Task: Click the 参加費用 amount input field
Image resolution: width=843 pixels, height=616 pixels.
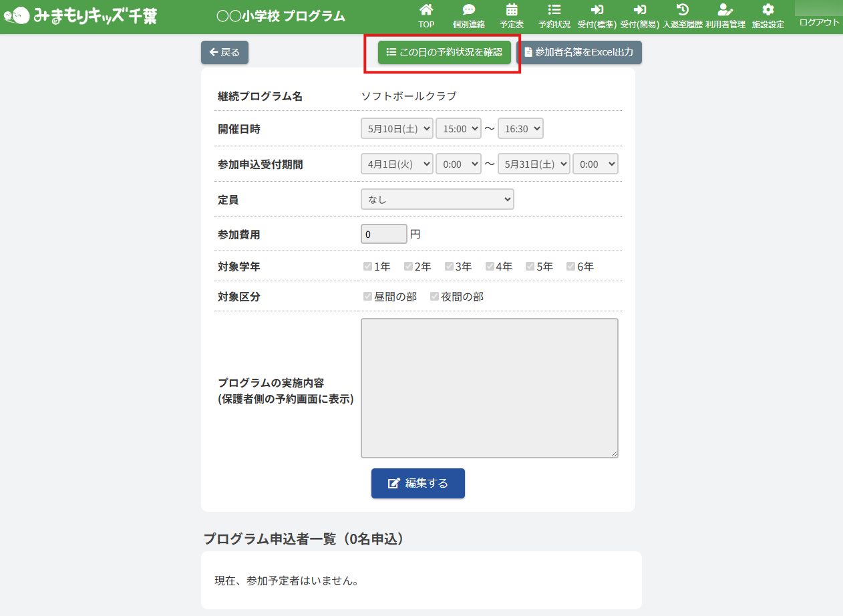Action: tap(383, 235)
